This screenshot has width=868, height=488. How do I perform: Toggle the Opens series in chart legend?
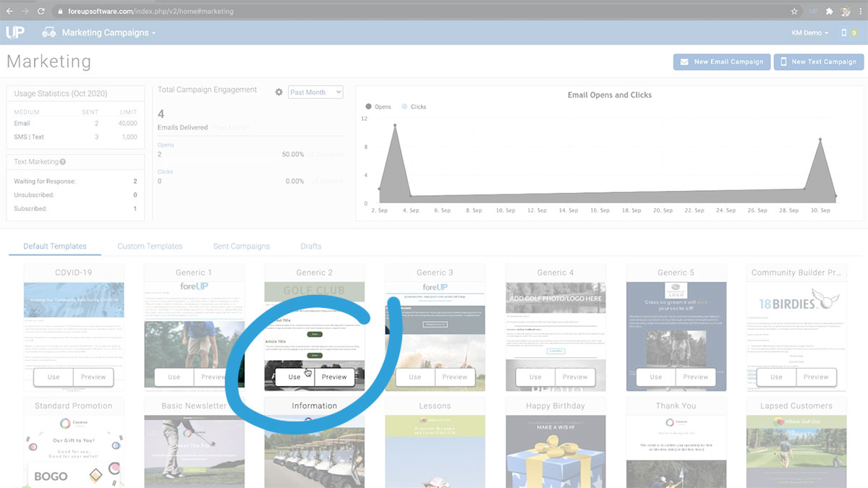(x=378, y=107)
